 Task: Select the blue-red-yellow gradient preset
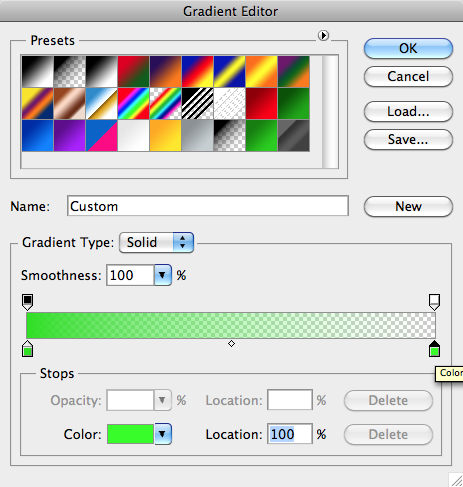(x=197, y=71)
